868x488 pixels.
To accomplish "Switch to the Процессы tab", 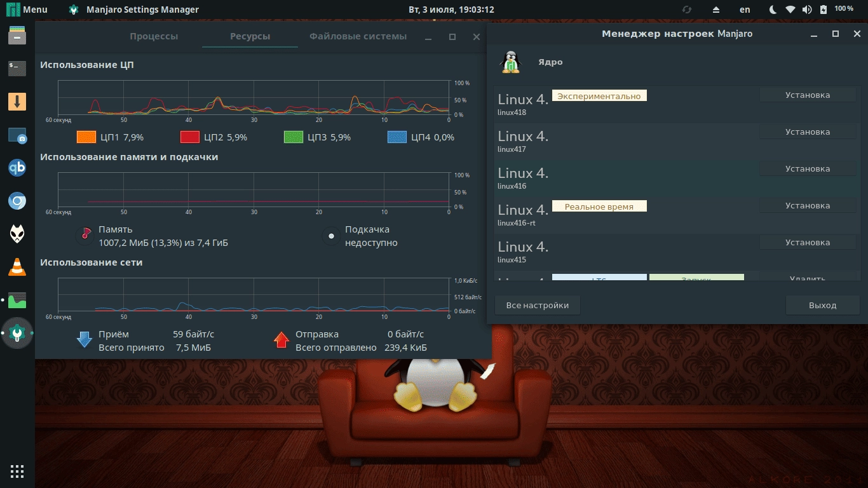I will click(x=154, y=36).
